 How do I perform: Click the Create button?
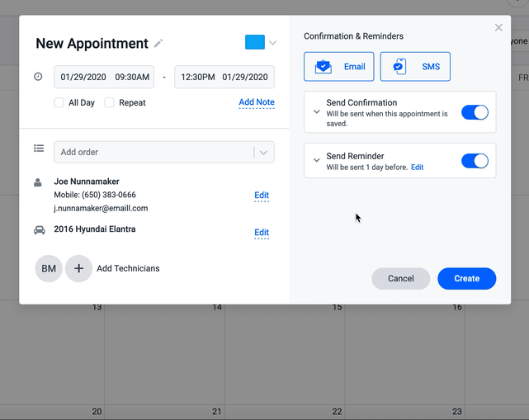pyautogui.click(x=466, y=279)
